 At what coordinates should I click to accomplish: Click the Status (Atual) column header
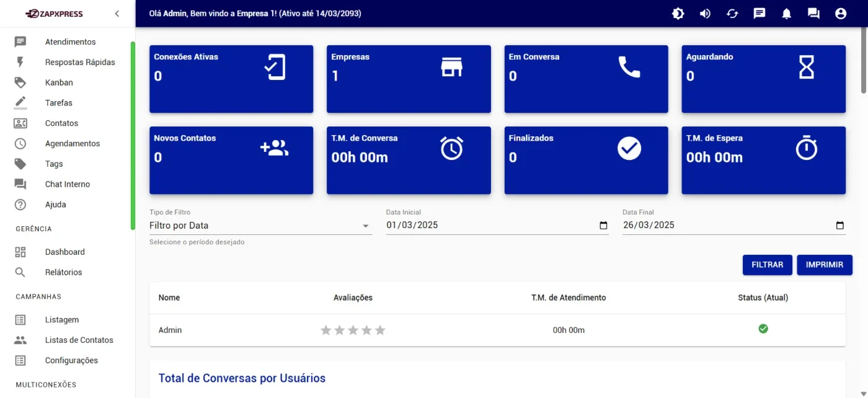[763, 298]
